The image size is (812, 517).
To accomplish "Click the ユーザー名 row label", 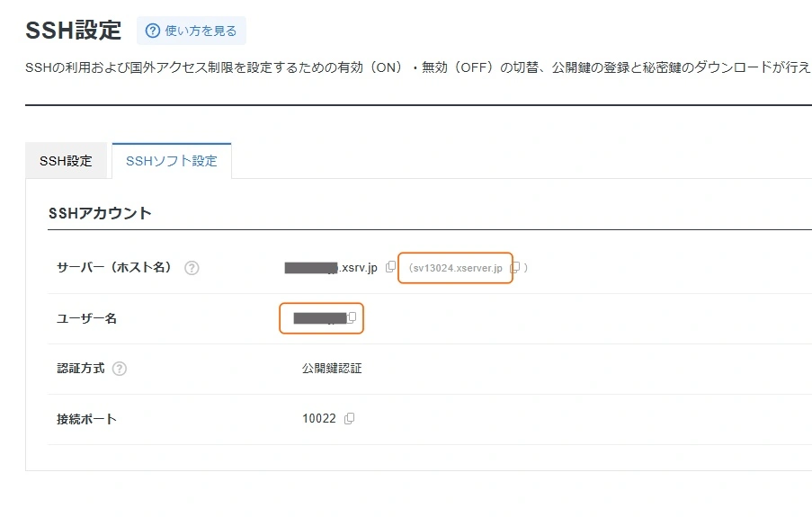I will pyautogui.click(x=86, y=318).
